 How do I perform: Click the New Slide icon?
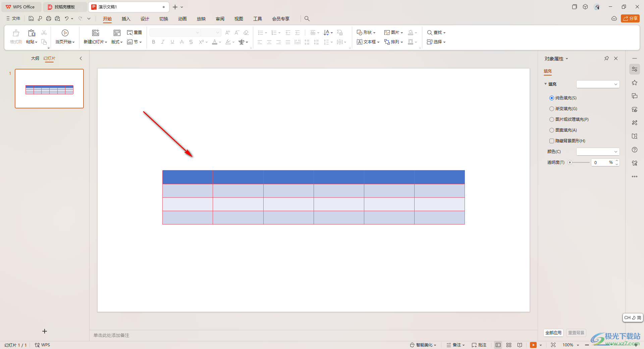(x=96, y=33)
